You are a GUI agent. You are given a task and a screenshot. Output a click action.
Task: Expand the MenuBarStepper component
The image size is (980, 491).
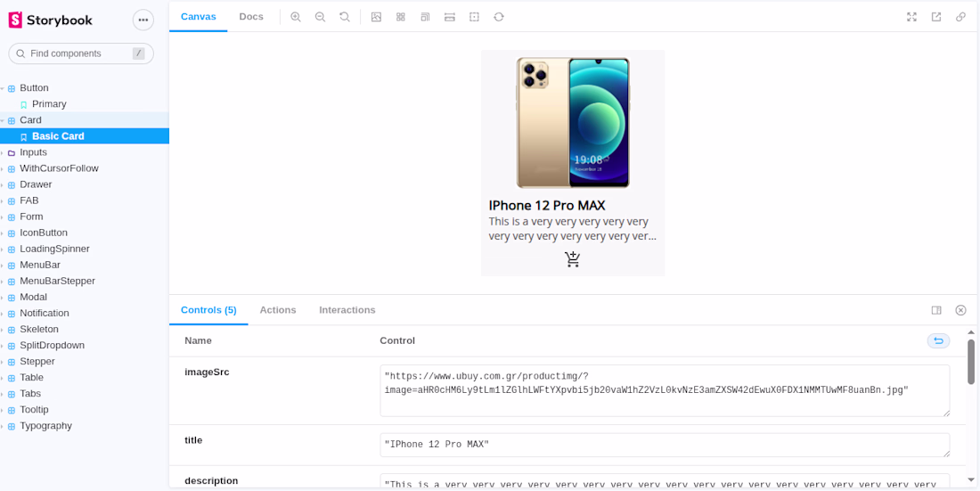point(85,282)
